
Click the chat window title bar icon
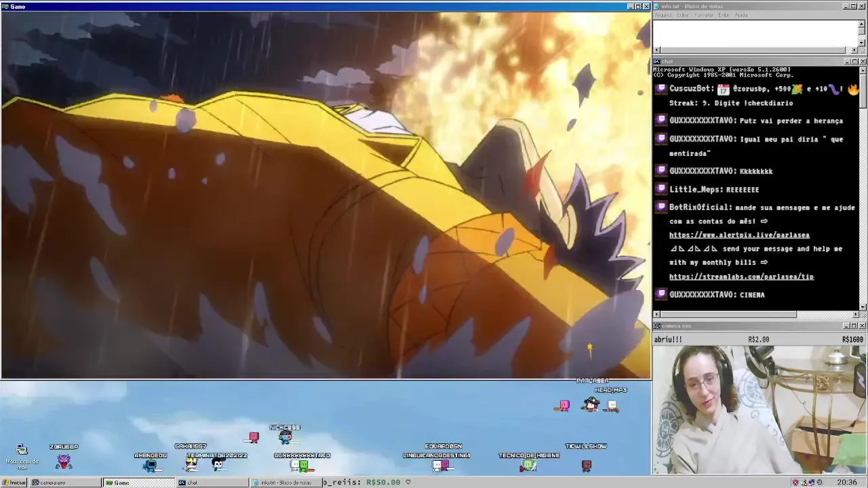point(657,62)
